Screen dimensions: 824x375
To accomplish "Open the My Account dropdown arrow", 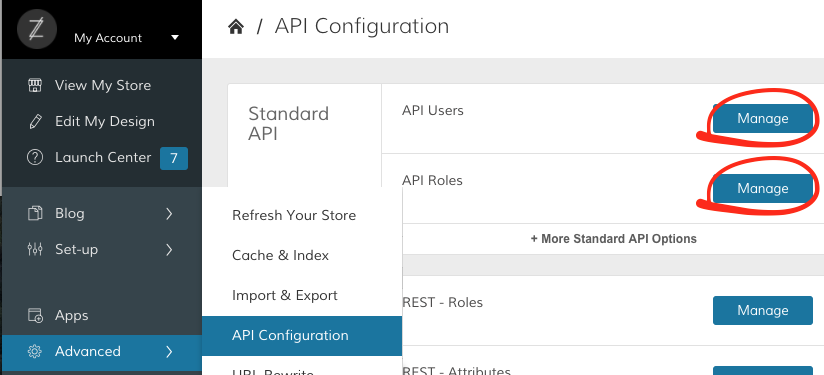I will (175, 38).
